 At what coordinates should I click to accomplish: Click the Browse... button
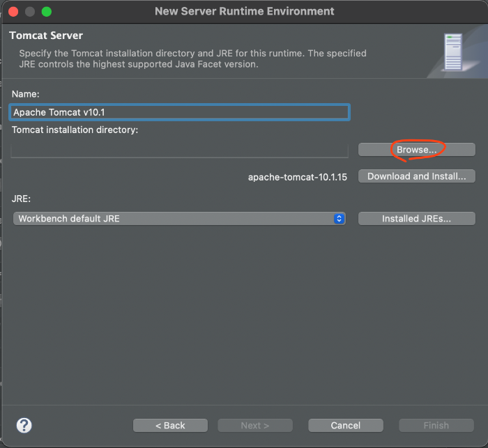pos(416,150)
